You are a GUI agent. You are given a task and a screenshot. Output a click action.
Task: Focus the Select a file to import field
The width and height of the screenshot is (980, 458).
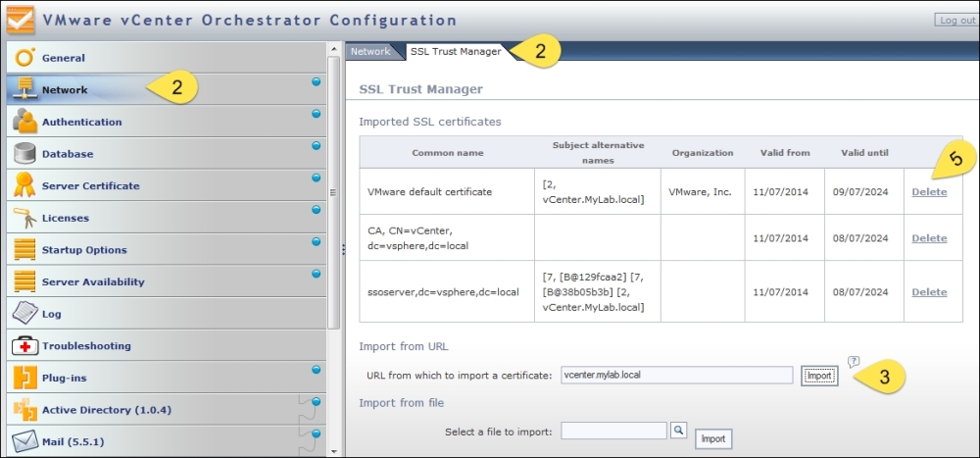pyautogui.click(x=613, y=431)
